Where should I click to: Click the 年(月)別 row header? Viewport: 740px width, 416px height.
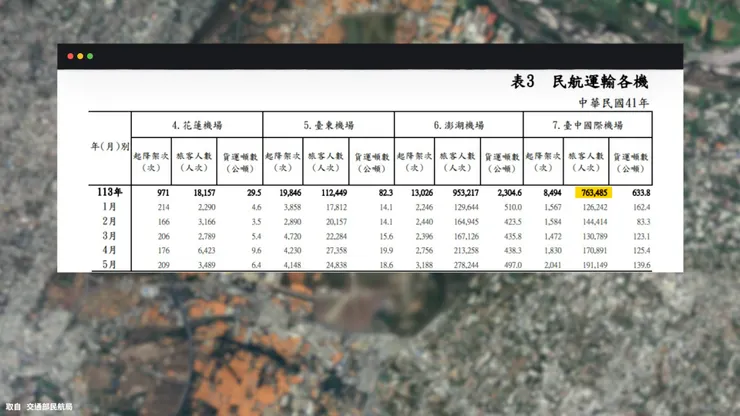coord(110,146)
